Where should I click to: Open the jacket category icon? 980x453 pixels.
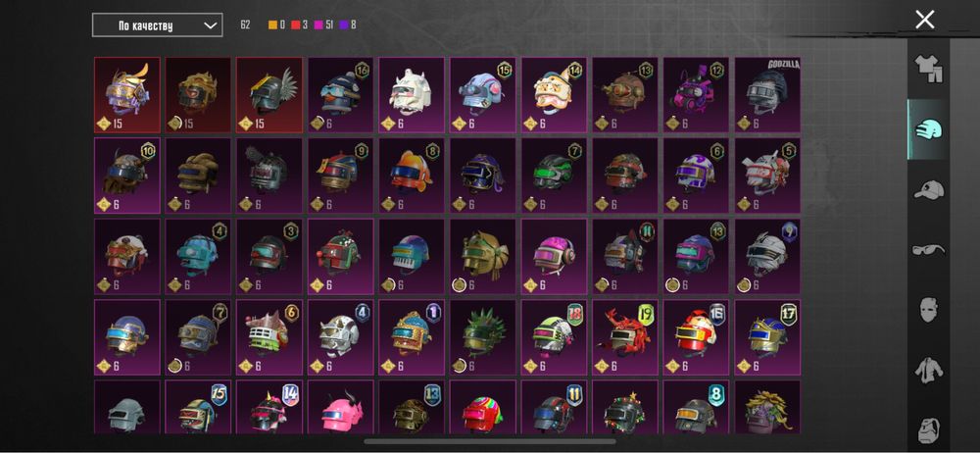click(929, 370)
